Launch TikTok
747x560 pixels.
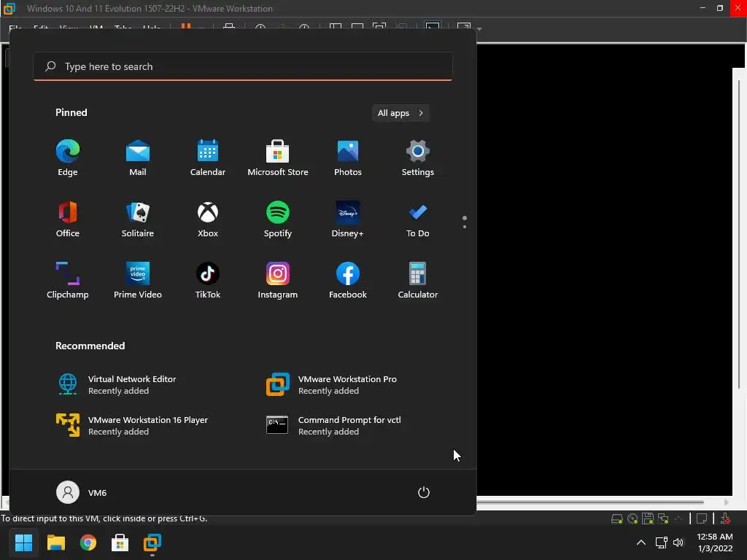pyautogui.click(x=208, y=281)
